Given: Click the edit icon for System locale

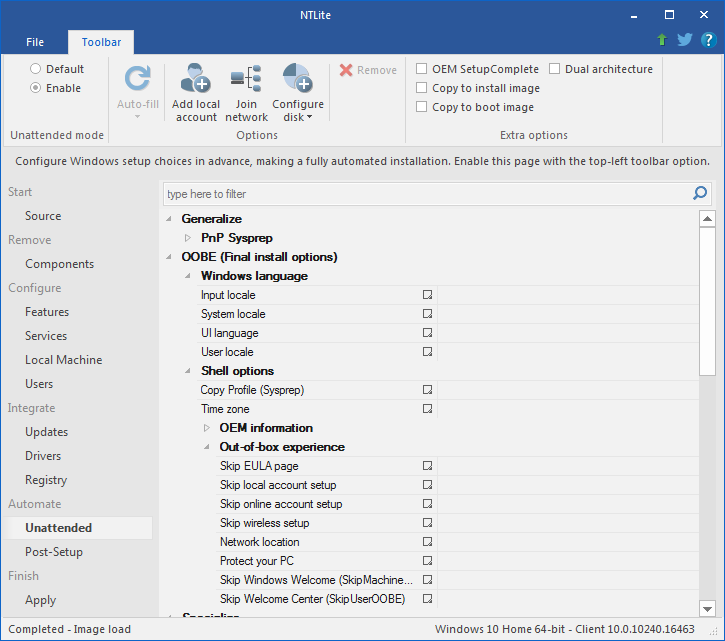Looking at the screenshot, I should pyautogui.click(x=427, y=314).
